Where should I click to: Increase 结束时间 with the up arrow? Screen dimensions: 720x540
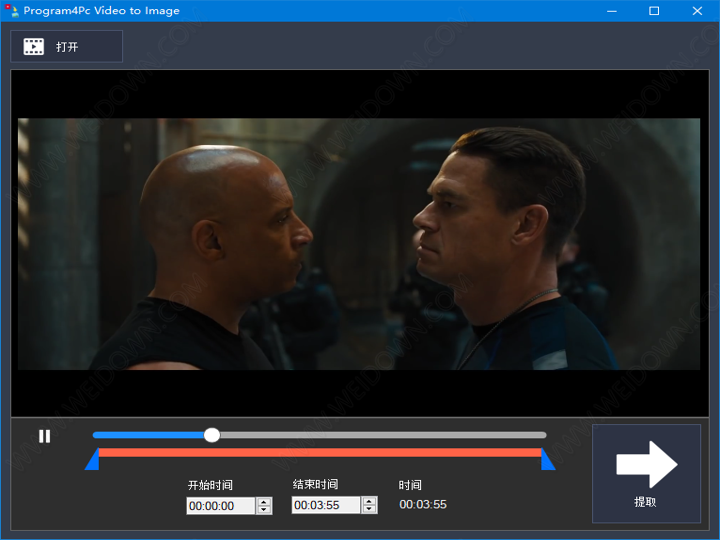tap(369, 501)
